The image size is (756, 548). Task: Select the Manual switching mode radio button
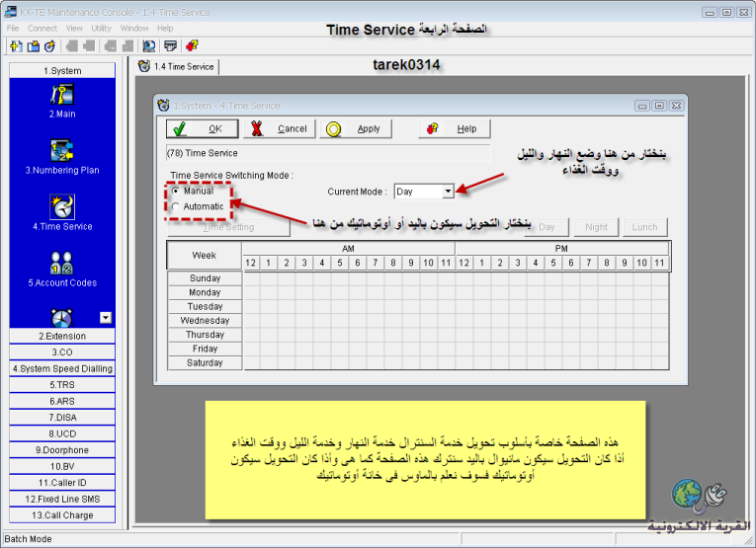176,191
